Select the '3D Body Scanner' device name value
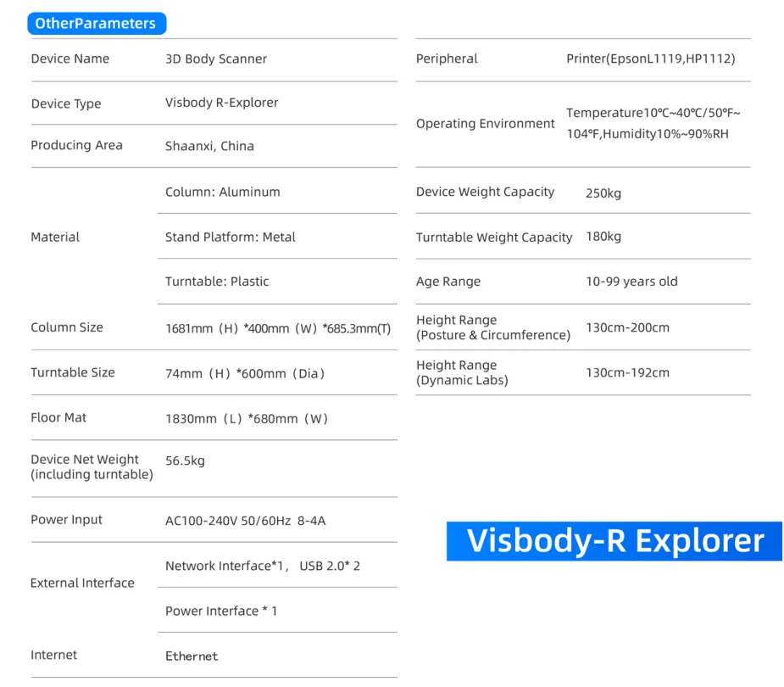The image size is (784, 687). tap(216, 59)
